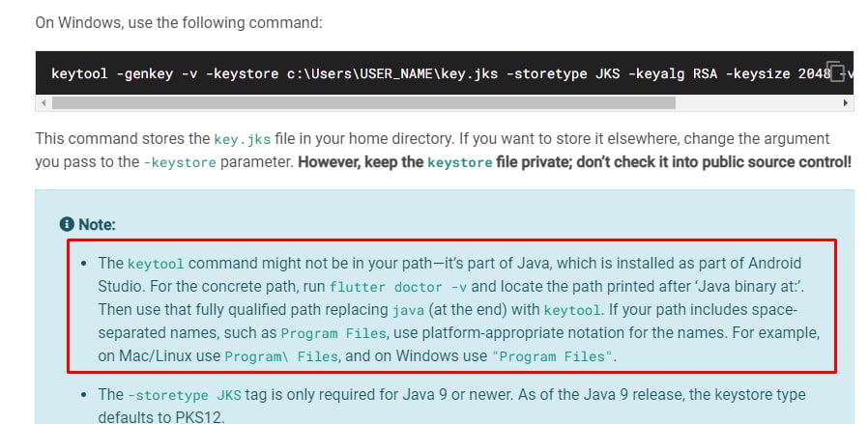Image resolution: width=868 pixels, height=424 pixels.
Task: Click 'flutter doctor -v' inline code
Action: point(397,288)
